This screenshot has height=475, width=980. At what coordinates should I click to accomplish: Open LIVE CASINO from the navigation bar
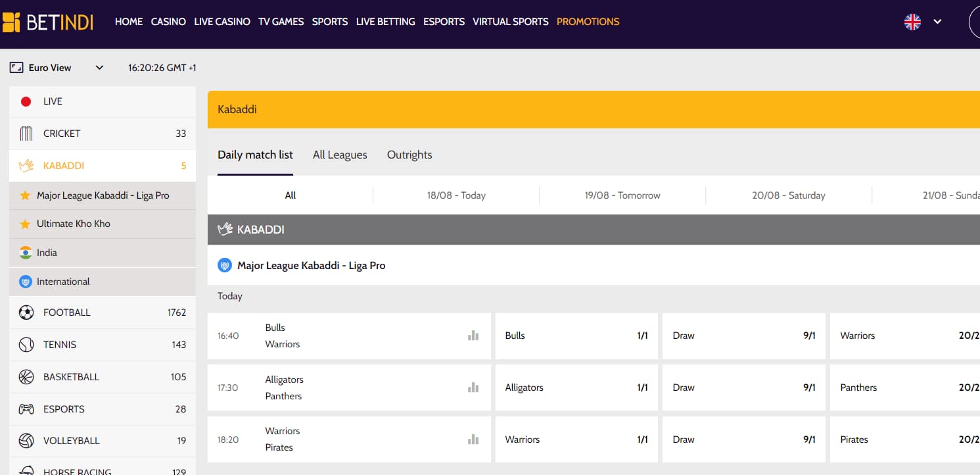(x=222, y=22)
